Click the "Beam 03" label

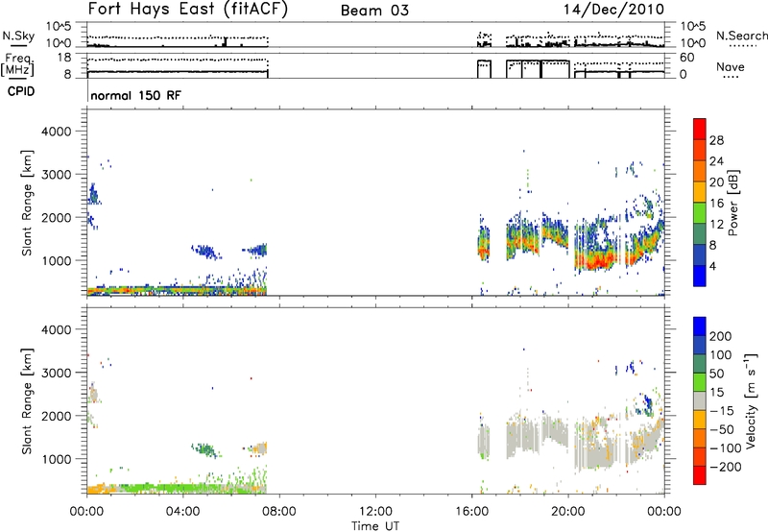(374, 11)
